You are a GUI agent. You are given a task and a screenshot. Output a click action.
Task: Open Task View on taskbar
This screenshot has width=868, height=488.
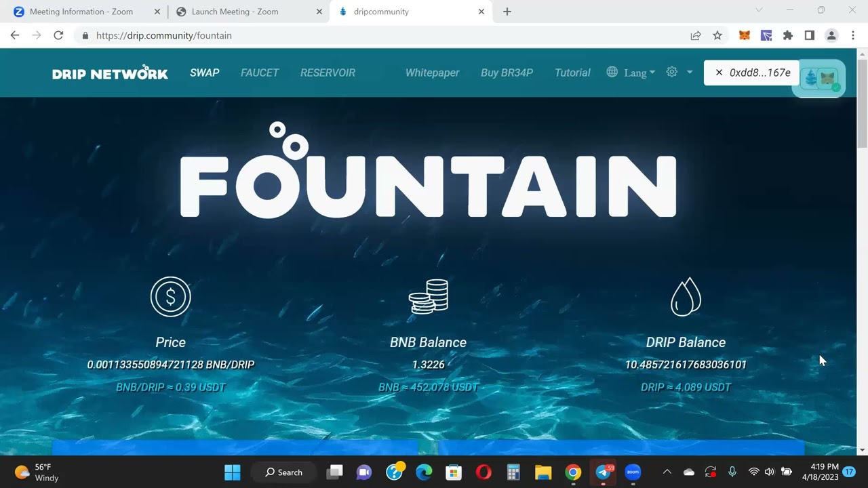(335, 472)
